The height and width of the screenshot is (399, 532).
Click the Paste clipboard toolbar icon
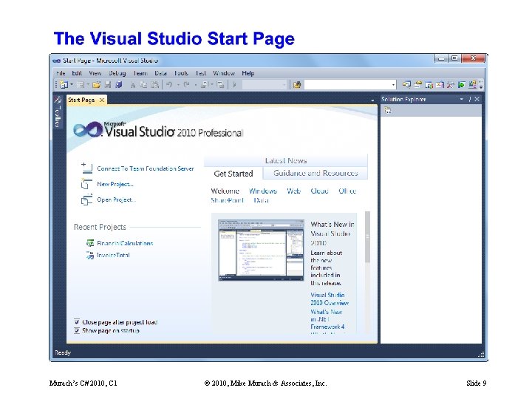154,84
